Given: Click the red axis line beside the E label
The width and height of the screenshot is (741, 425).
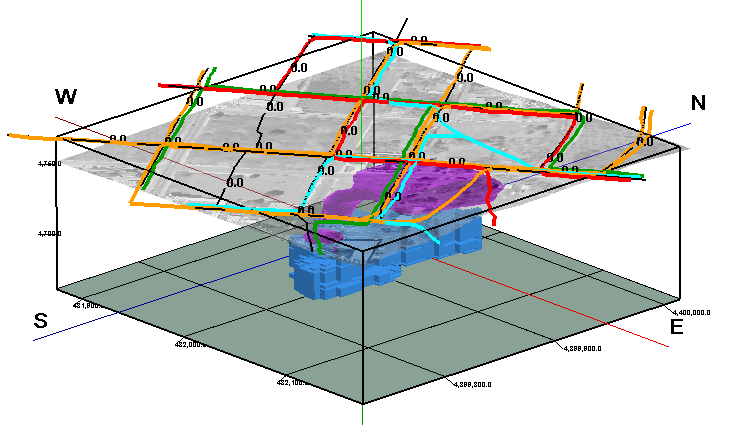Looking at the screenshot, I should pyautogui.click(x=640, y=337).
